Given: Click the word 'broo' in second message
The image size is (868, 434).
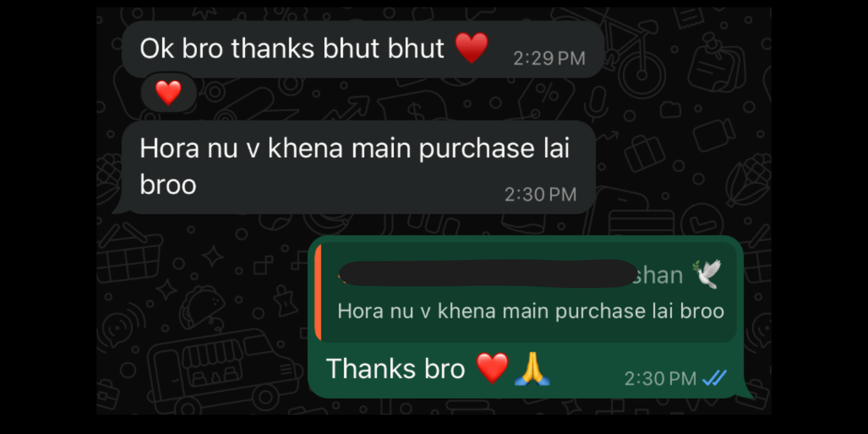Looking at the screenshot, I should point(168,185).
